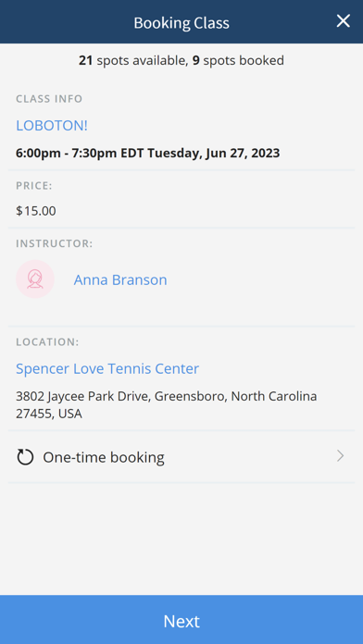Close the Booking Class dialog

(x=343, y=21)
